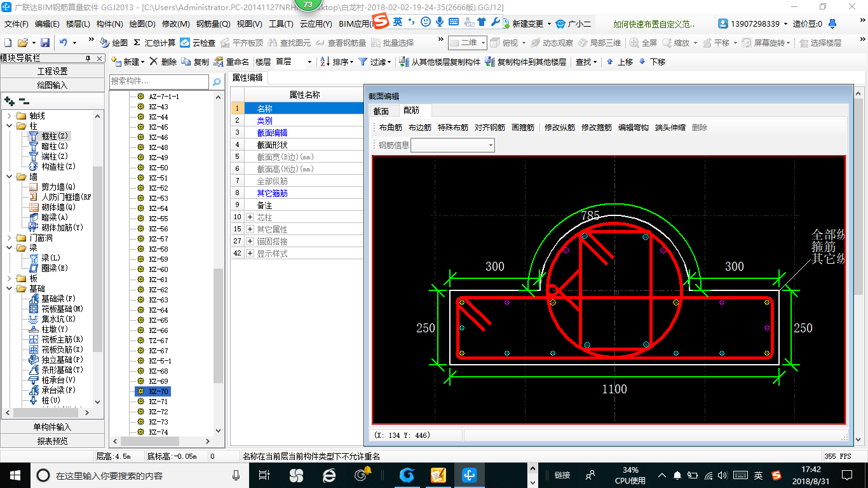
Task: Save project with floppy disk icon
Action: click(45, 43)
